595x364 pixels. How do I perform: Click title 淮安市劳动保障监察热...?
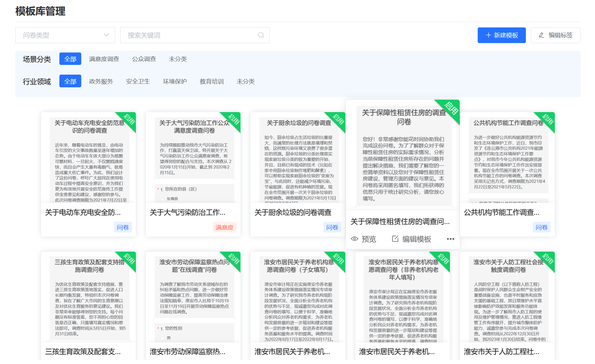(x=188, y=352)
